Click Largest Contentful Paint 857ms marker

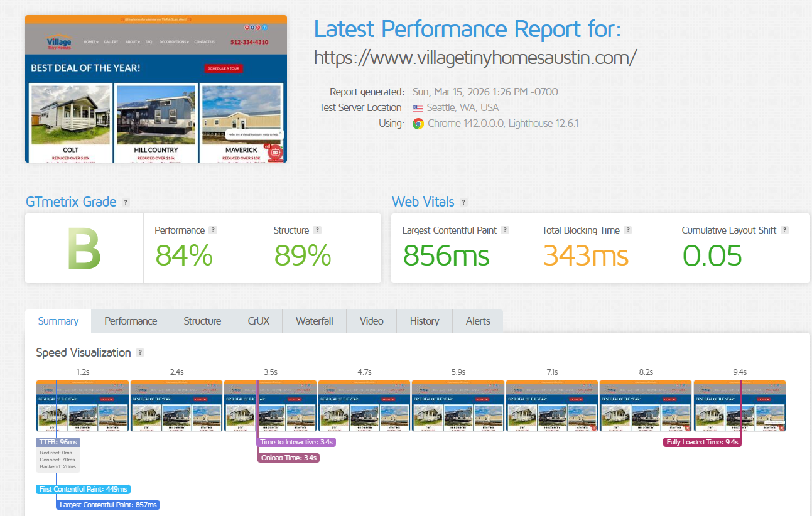[x=108, y=505]
